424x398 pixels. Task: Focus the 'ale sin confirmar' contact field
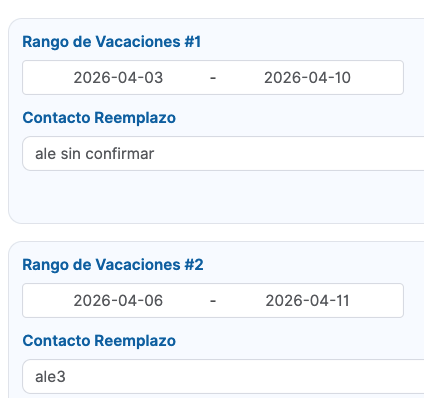223,154
